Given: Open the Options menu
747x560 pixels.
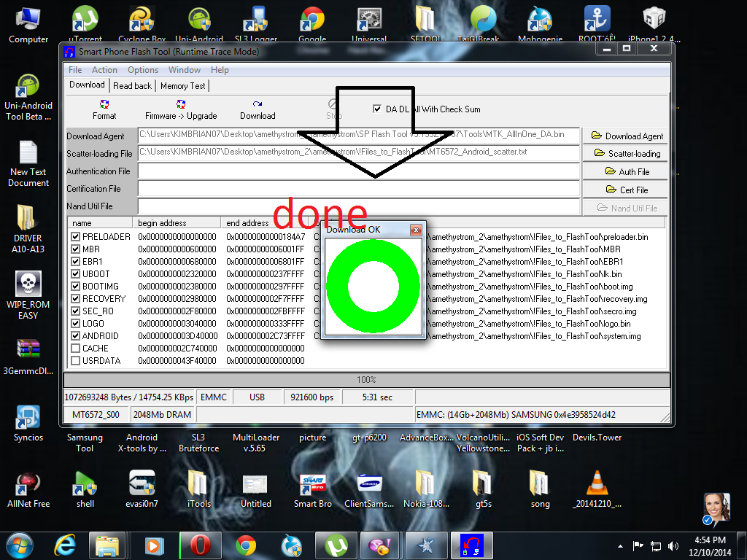Looking at the screenshot, I should pyautogui.click(x=143, y=70).
